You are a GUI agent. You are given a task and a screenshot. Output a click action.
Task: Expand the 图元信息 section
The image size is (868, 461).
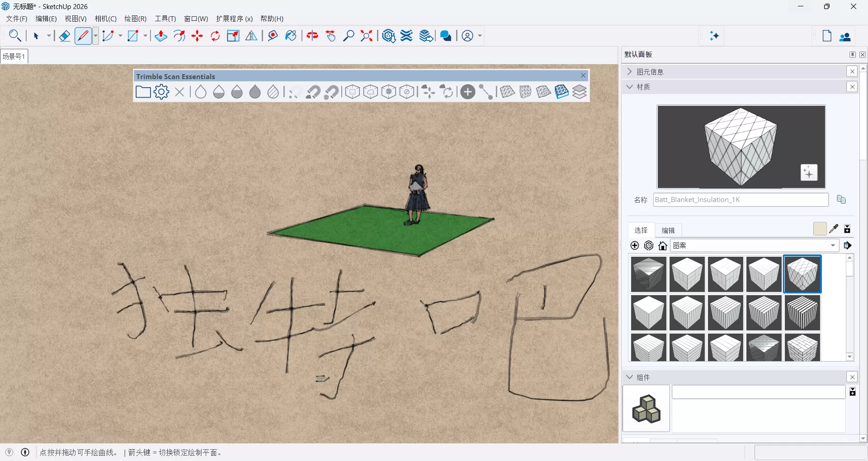tap(630, 71)
